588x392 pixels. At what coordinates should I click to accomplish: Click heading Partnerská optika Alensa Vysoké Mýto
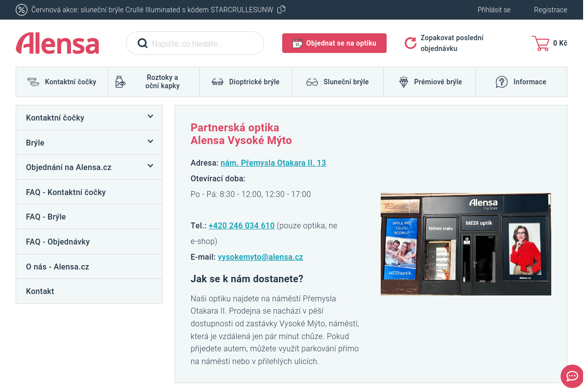[x=241, y=134]
